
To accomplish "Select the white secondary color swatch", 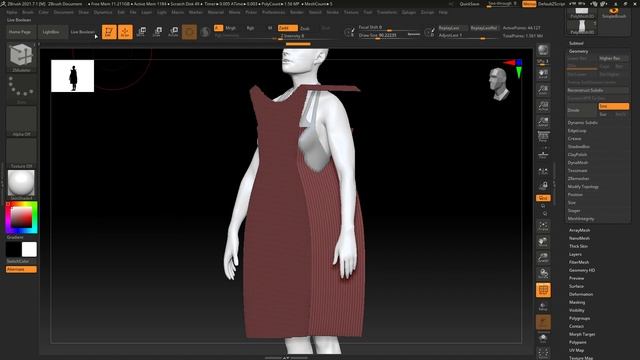I will pos(29,249).
